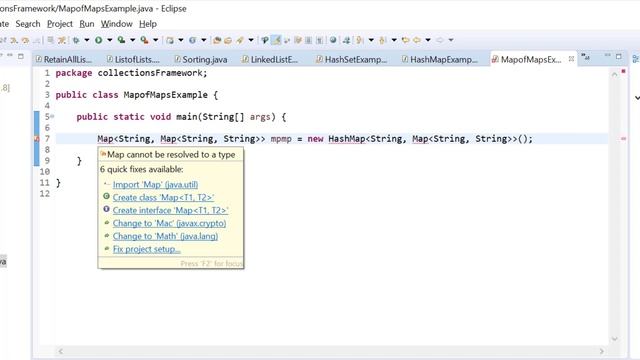Click the Next Annotation icon
640x360 pixels.
click(x=359, y=40)
